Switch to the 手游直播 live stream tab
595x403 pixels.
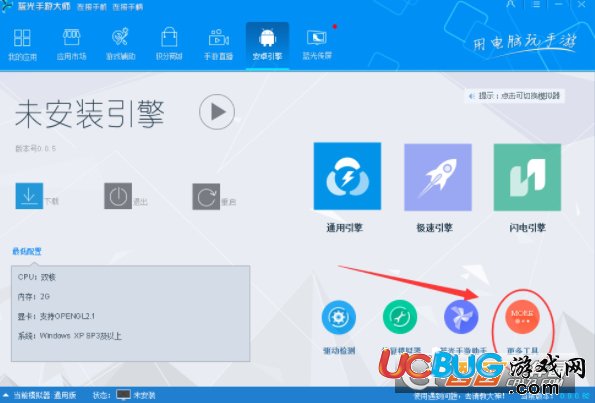[218, 44]
